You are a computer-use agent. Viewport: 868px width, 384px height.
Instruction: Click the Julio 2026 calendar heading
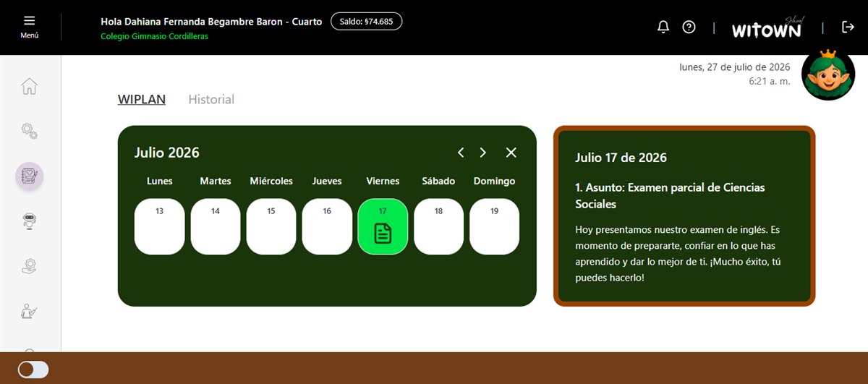167,153
